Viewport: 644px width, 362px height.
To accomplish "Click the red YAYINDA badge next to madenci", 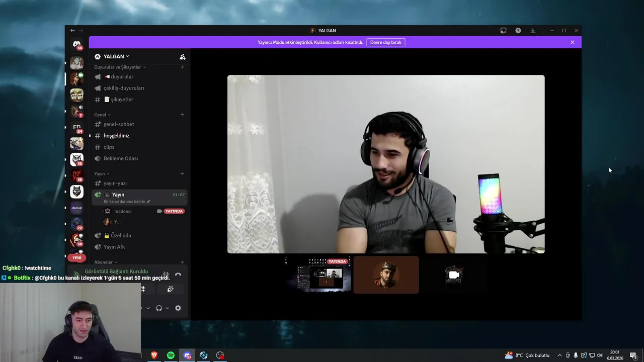I will click(x=174, y=211).
